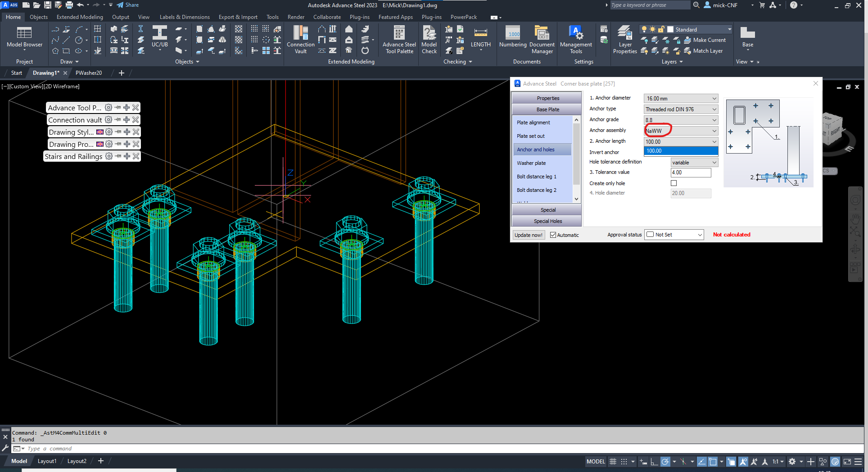Enable the Create only hole checkbox

(x=674, y=183)
